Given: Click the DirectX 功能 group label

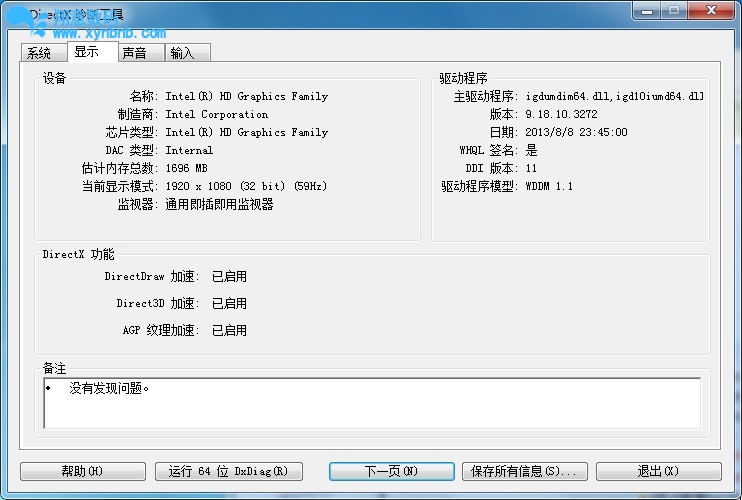Looking at the screenshot, I should pyautogui.click(x=79, y=254).
